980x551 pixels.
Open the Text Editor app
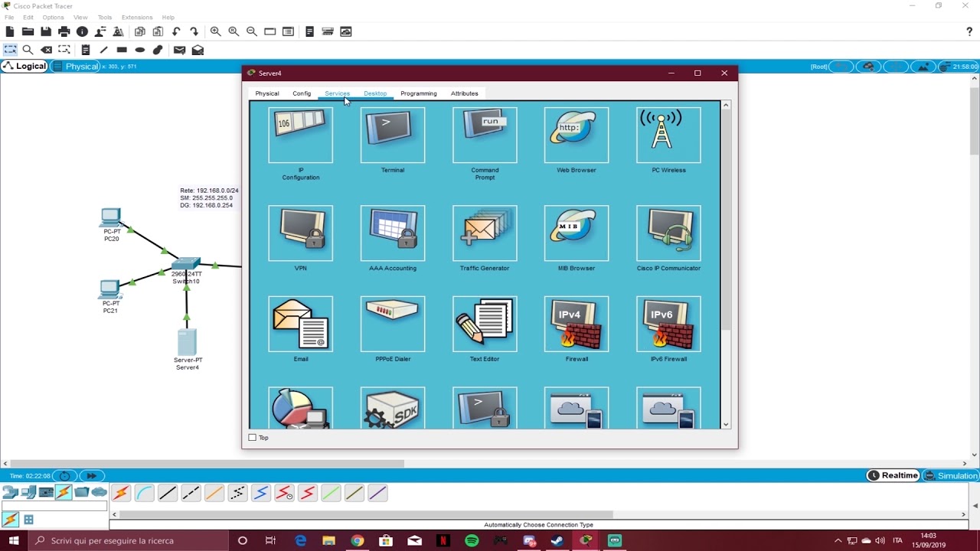tap(485, 324)
